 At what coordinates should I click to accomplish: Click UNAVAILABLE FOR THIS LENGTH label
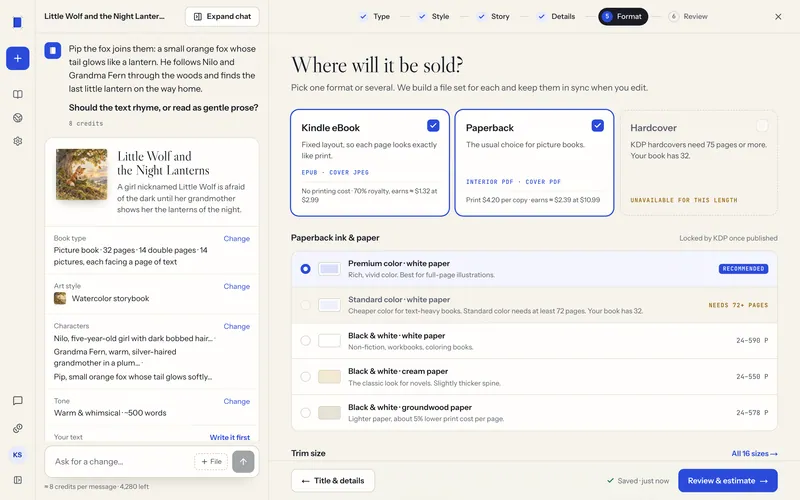tap(684, 200)
